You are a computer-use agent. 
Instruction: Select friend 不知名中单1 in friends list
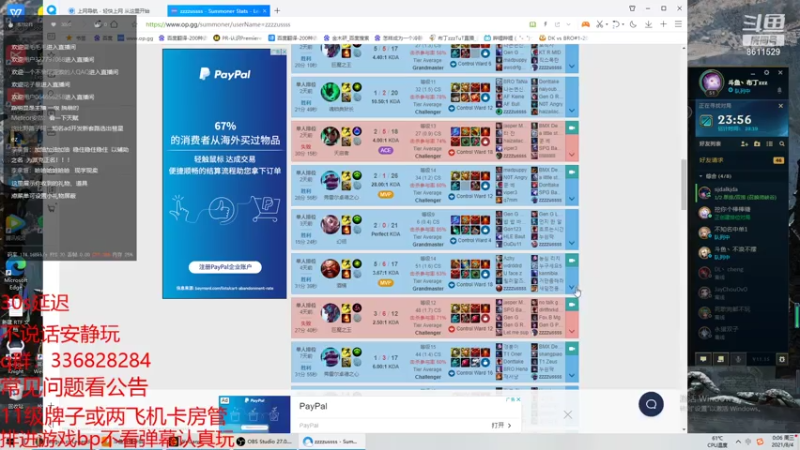point(742,233)
